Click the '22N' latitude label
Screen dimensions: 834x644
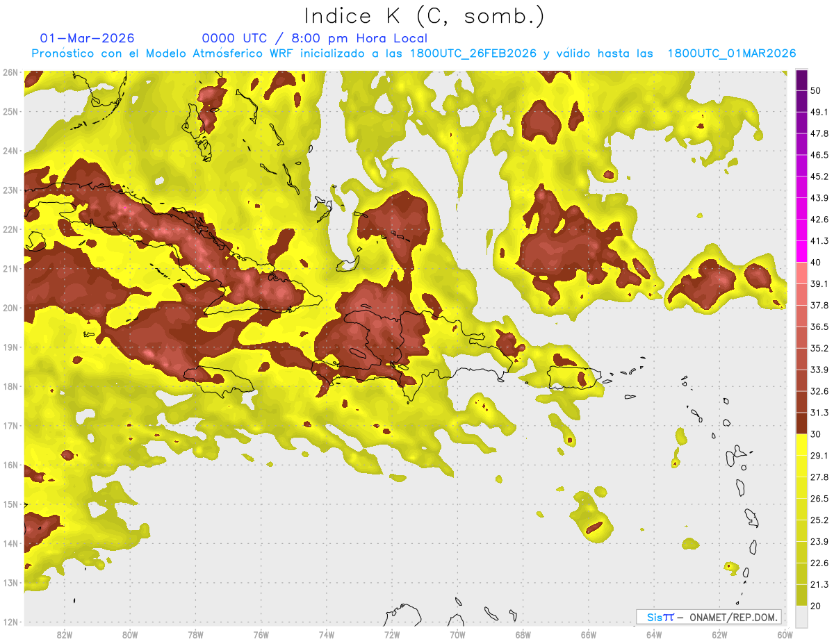point(10,229)
